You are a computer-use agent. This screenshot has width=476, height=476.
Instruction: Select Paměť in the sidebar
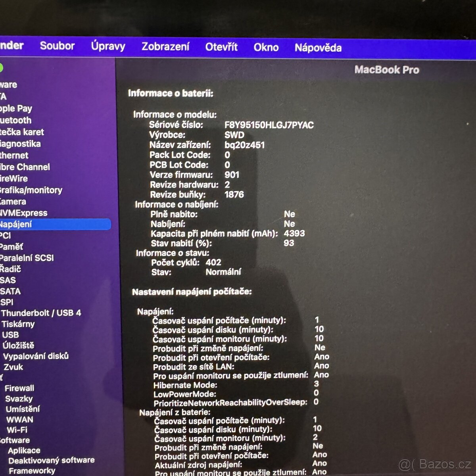click(12, 246)
